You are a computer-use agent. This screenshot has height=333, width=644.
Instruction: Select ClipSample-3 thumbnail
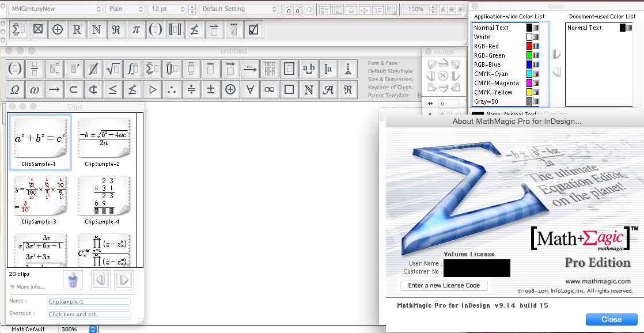40,196
